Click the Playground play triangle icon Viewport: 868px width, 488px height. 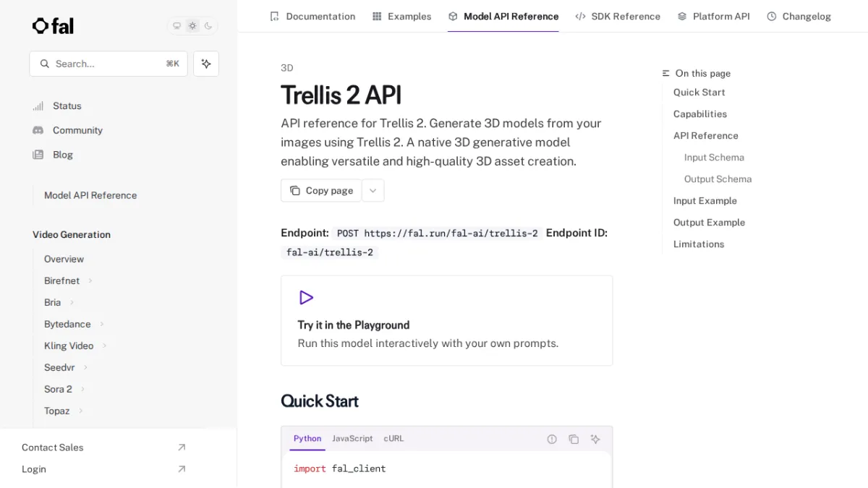click(306, 298)
